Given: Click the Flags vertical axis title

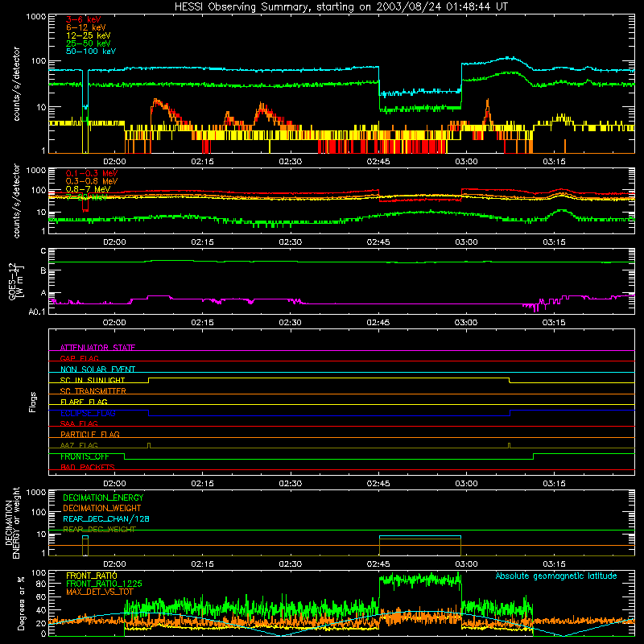Looking at the screenshot, I should 33,402.
